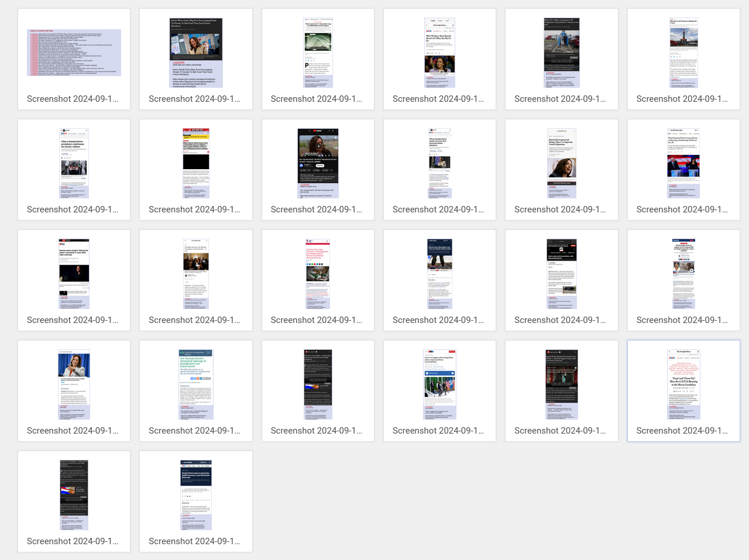Select the thumbnail showing an aerial highway photo
This screenshot has height=560, width=749.
[x=318, y=53]
